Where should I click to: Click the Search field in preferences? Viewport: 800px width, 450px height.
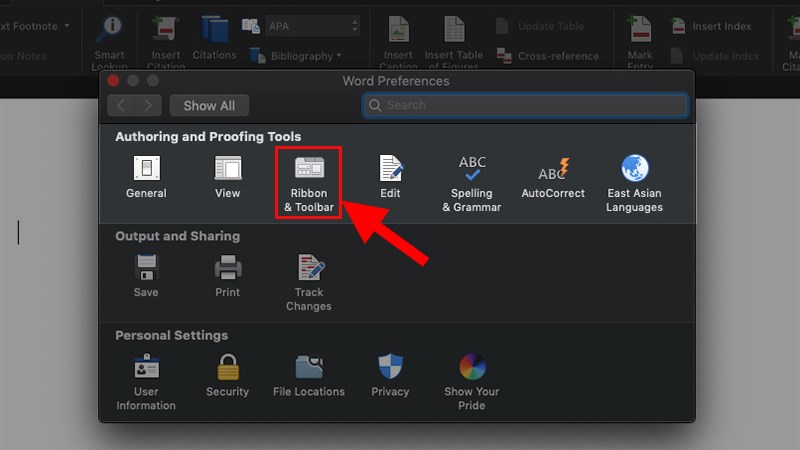coord(525,105)
